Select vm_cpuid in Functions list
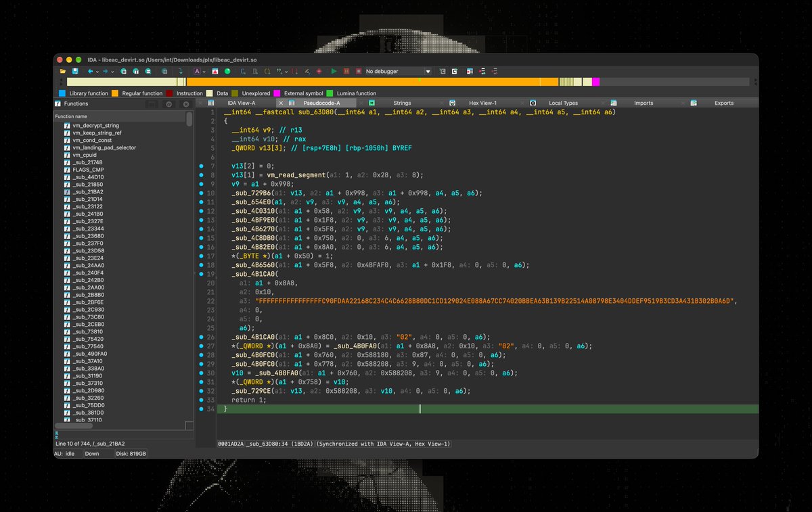The image size is (812, 512). tap(85, 154)
